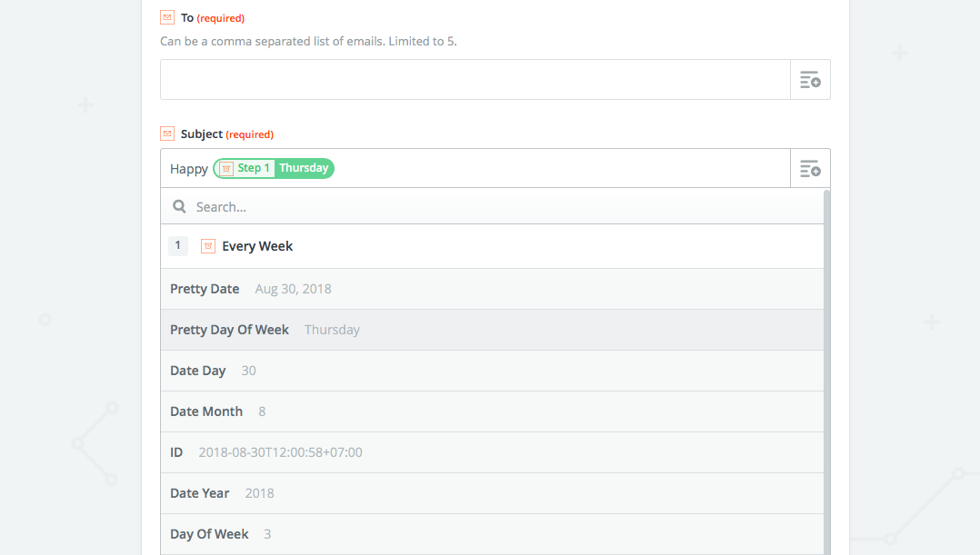The height and width of the screenshot is (555, 980).
Task: Click the icon inside Step 1 pill
Action: (226, 169)
